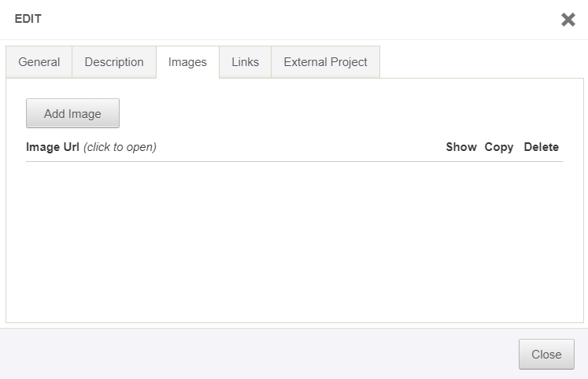The width and height of the screenshot is (588, 379).
Task: Click the Show column header
Action: [x=461, y=147]
